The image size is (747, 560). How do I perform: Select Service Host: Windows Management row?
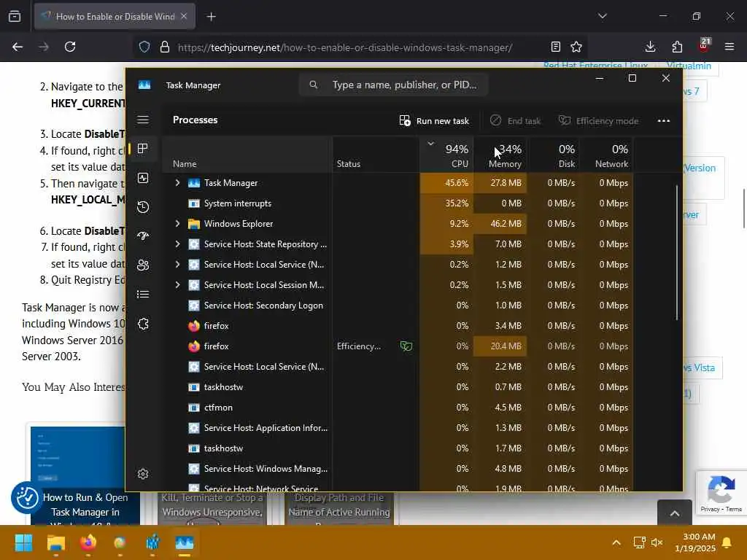[x=398, y=469]
